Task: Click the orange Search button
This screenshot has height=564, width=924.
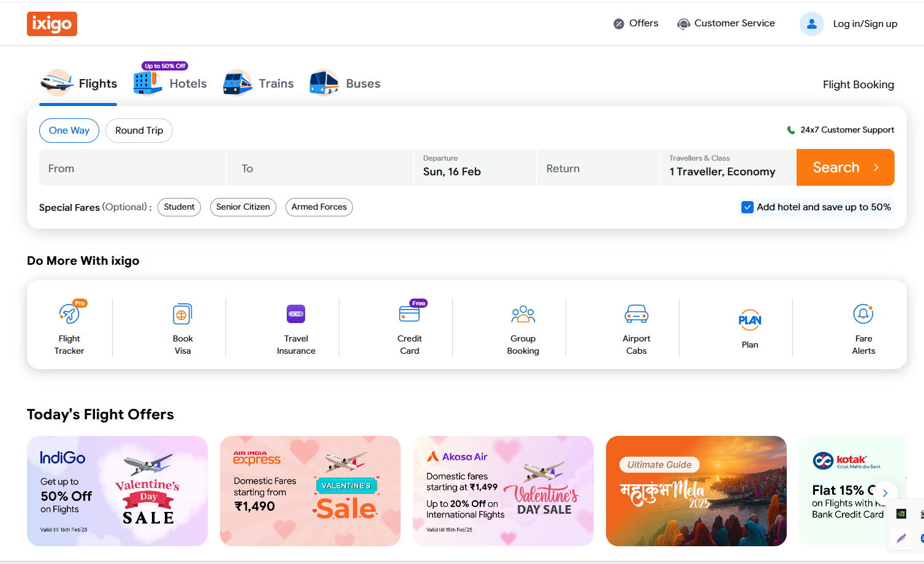Action: [846, 167]
